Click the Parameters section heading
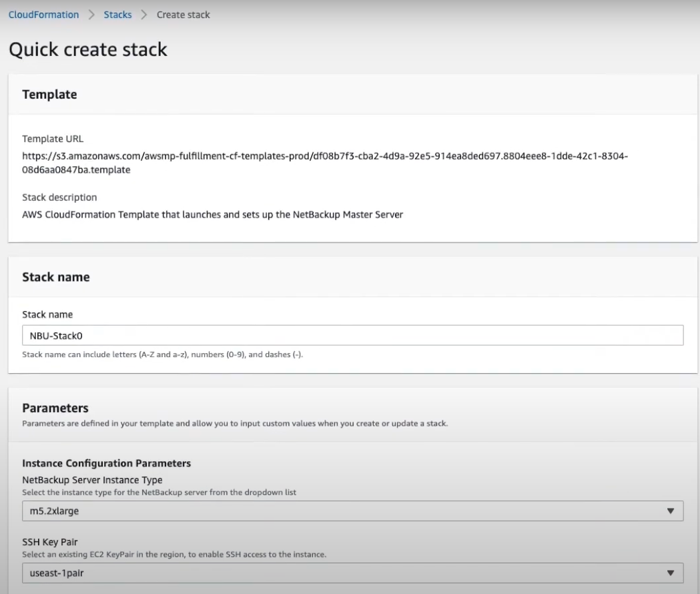Screen dimensions: 700x594 point(55,408)
